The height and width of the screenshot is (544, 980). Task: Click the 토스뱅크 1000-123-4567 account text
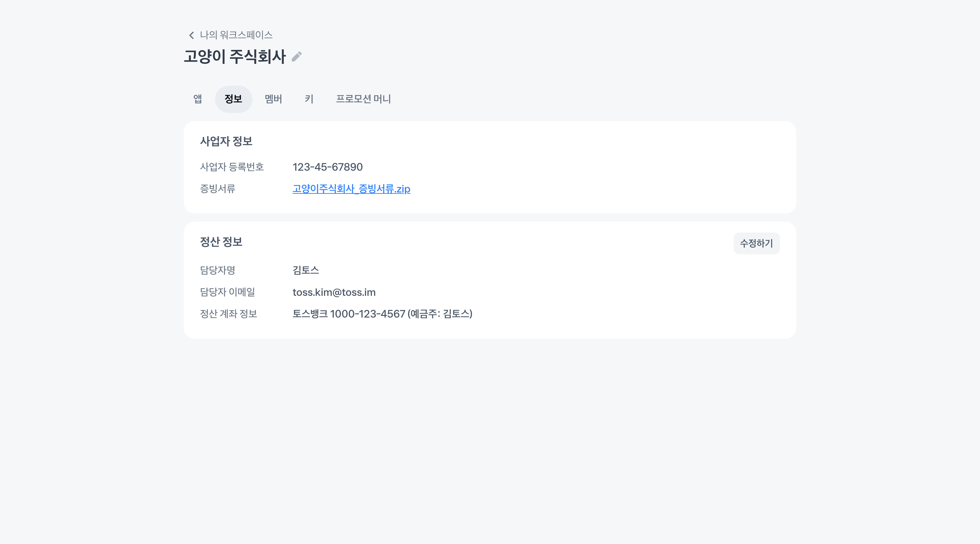382,314
